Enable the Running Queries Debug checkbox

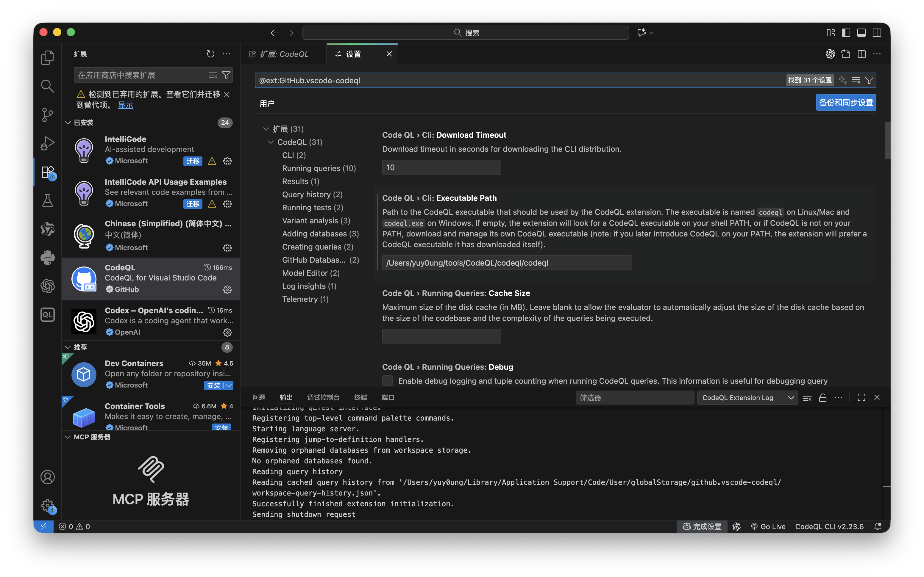click(x=388, y=380)
